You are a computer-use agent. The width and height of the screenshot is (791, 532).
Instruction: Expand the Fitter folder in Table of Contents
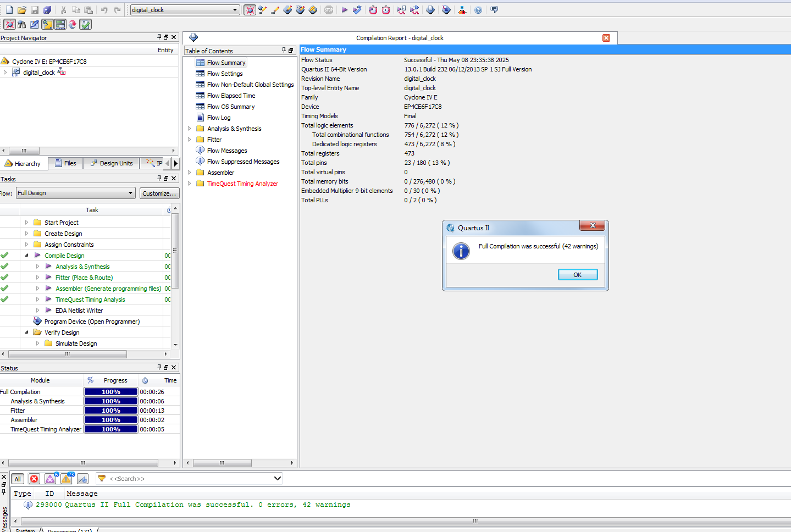[190, 140]
